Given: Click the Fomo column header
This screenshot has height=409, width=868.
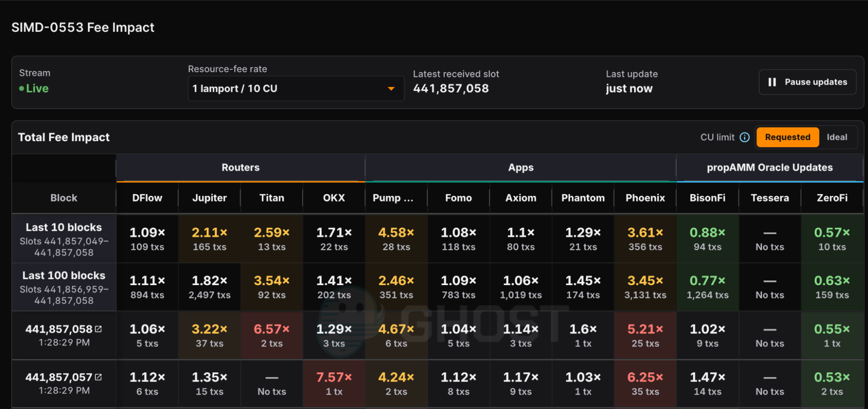Looking at the screenshot, I should point(459,198).
